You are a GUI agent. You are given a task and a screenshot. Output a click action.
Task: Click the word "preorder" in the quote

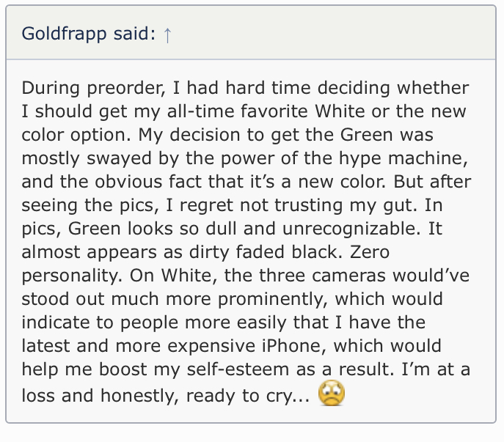[x=126, y=88]
